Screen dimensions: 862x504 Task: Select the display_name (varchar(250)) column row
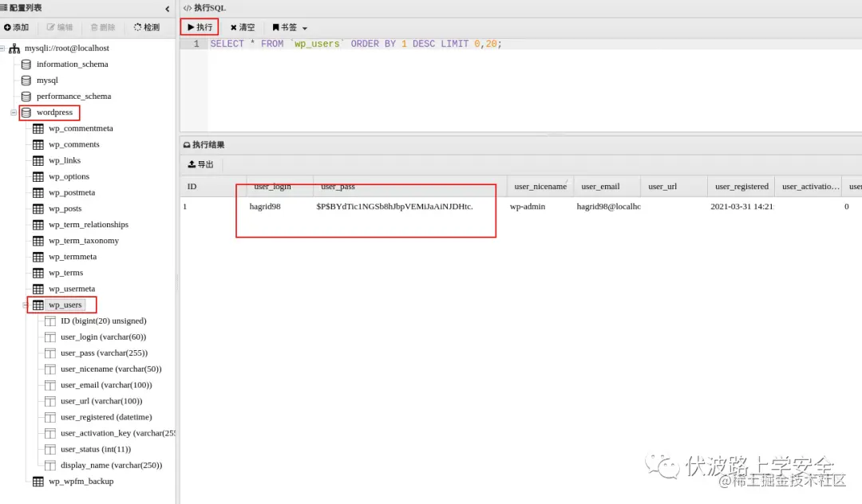[111, 466]
